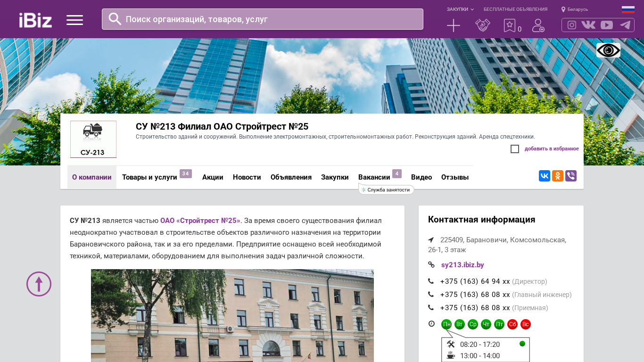Reveal Главный инженер phone number
Viewport: 644px width, 362px height.
click(x=475, y=295)
